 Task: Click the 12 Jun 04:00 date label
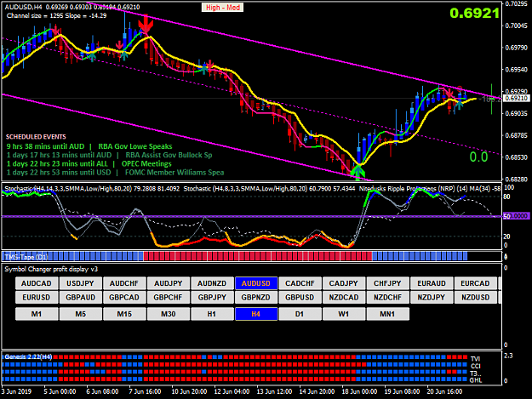pyautogui.click(x=232, y=391)
